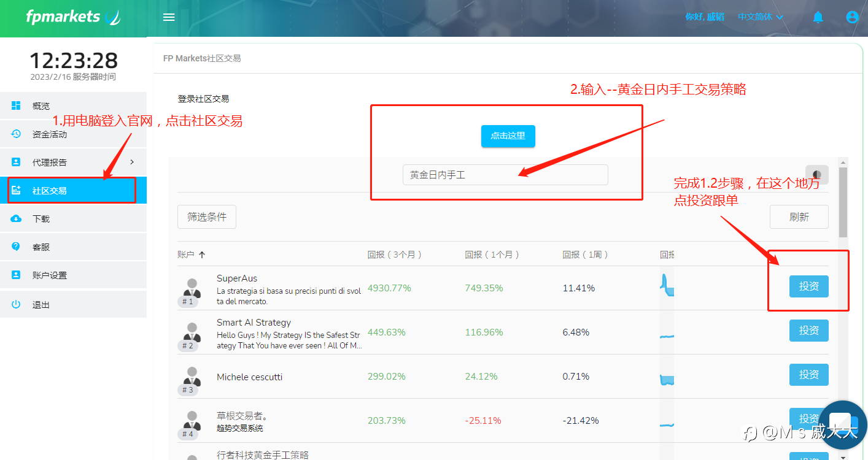Click the -25.11% return value
The width and height of the screenshot is (868, 460).
482,421
